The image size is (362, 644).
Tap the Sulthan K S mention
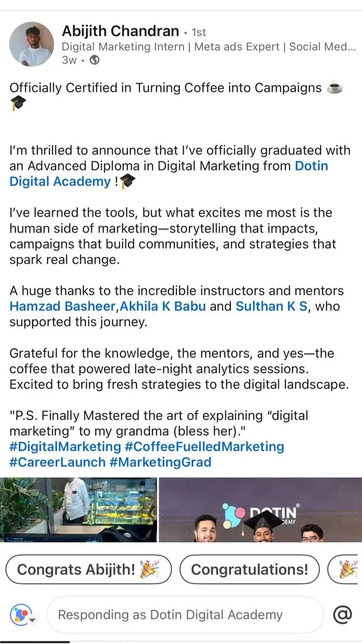(272, 306)
